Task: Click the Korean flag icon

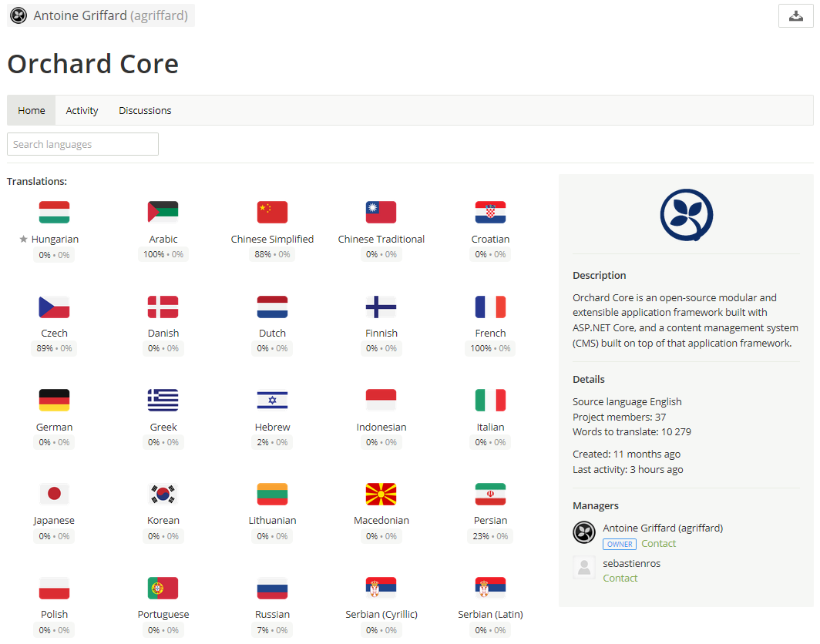Action: 163,494
